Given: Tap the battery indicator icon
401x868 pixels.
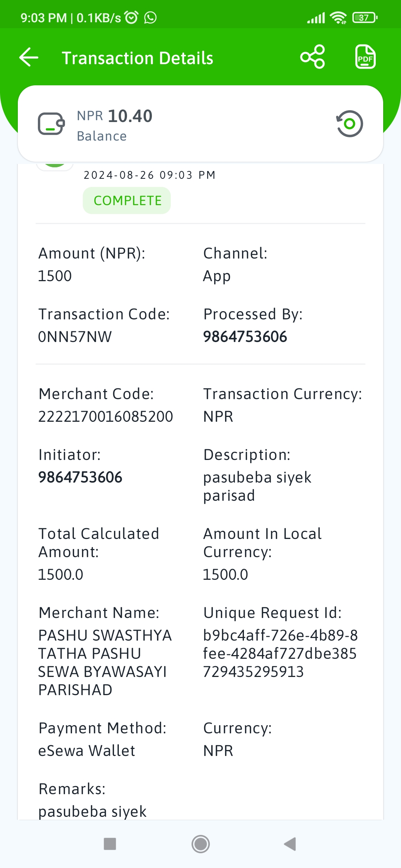Looking at the screenshot, I should coord(365,17).
